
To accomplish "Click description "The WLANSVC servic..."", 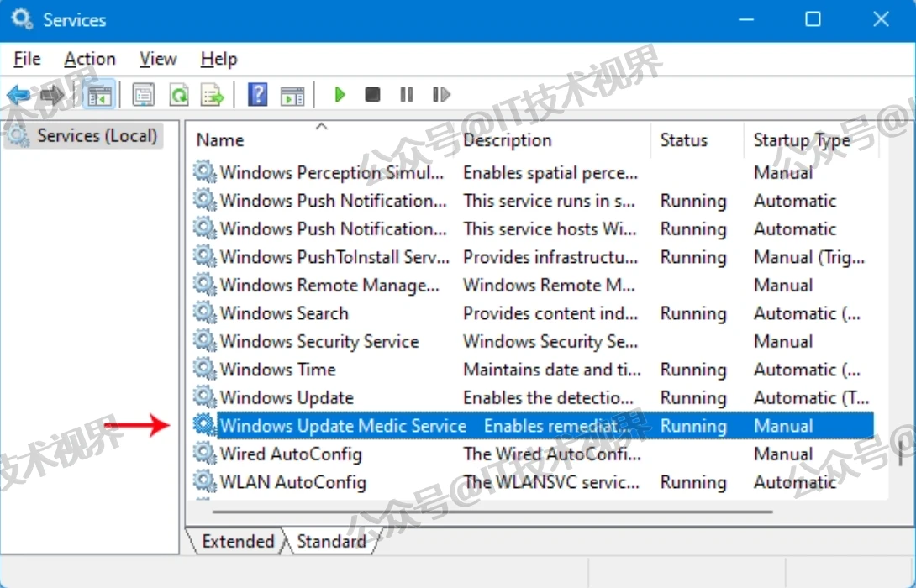I will coord(551,481).
